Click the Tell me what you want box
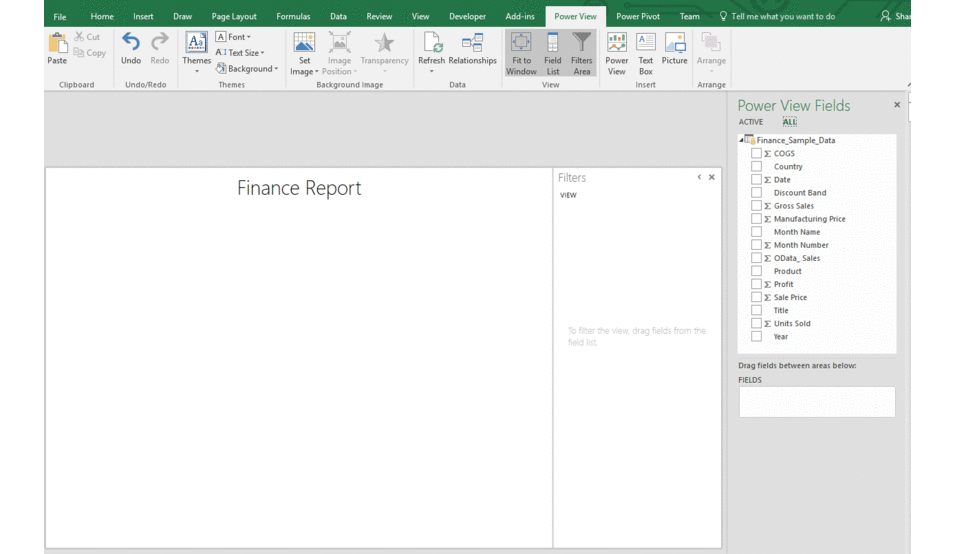The height and width of the screenshot is (554, 954). 783,16
